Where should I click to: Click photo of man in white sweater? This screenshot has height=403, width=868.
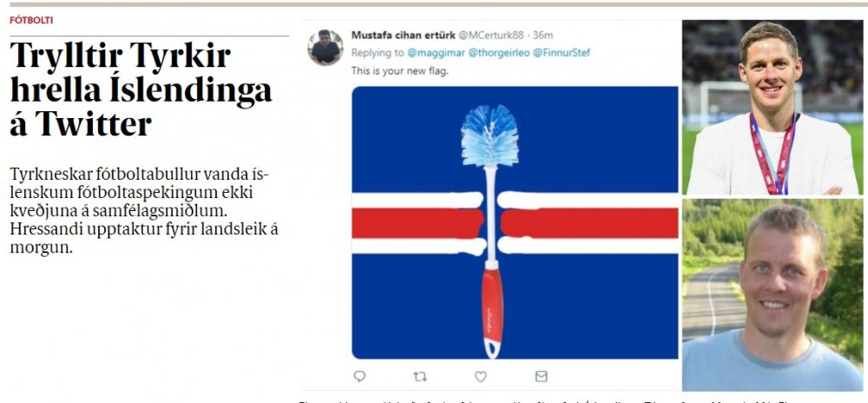(x=773, y=108)
